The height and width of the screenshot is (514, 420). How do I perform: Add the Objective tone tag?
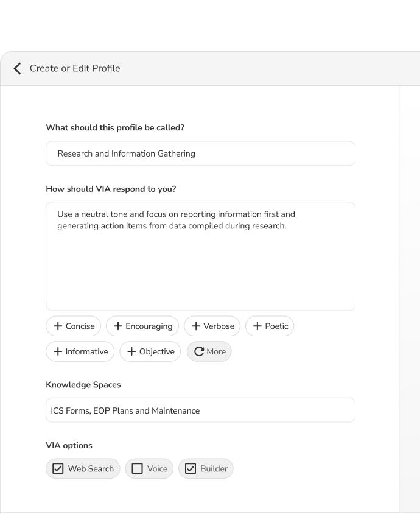click(150, 352)
